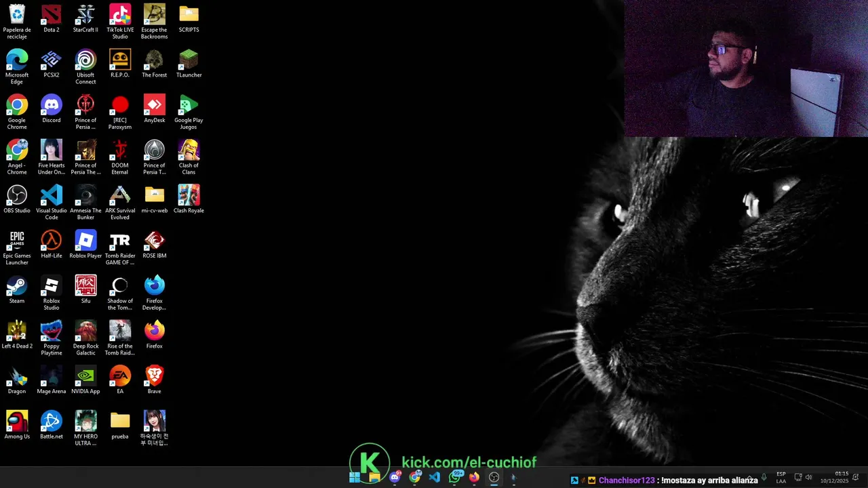Viewport: 868px width, 488px height.
Task: Select the Dragon desktop shortcut
Action: (x=17, y=380)
